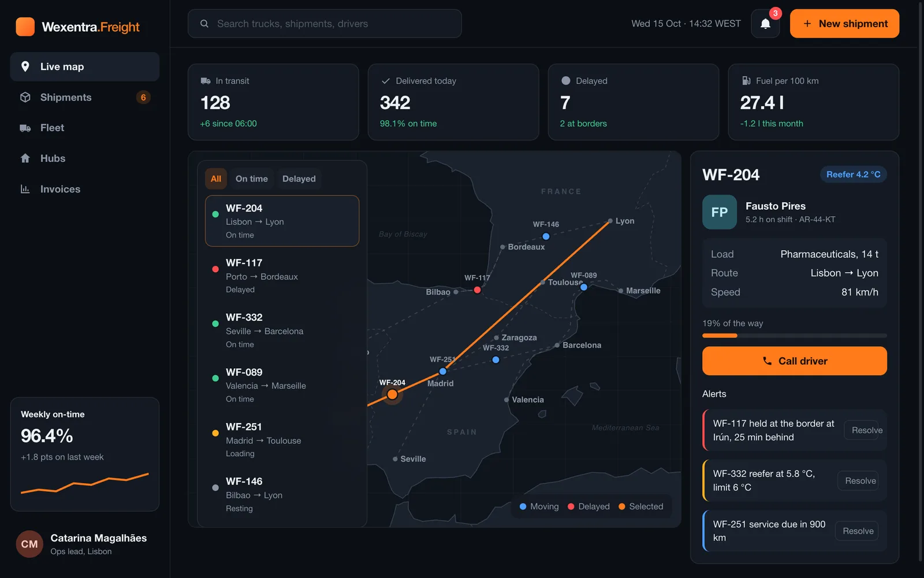Image resolution: width=924 pixels, height=578 pixels.
Task: Open the Hubs house icon
Action: point(25,158)
